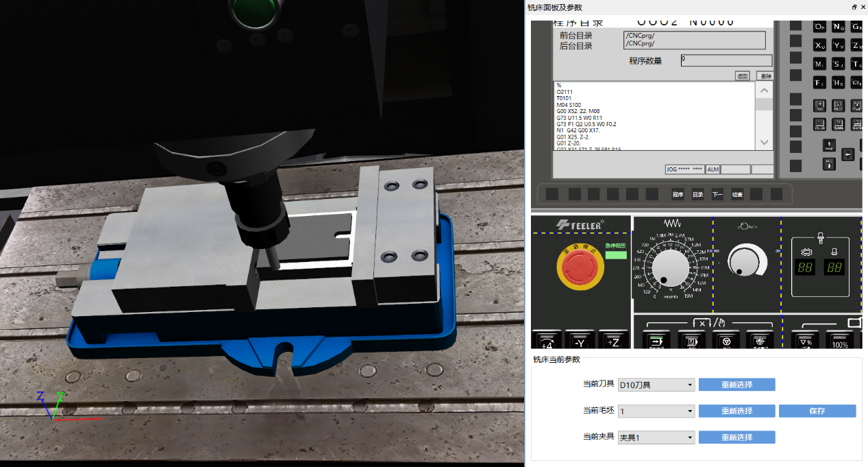868x467 pixels.
Task: Select line N1 G42 G00 X17.
Action: [x=578, y=131]
